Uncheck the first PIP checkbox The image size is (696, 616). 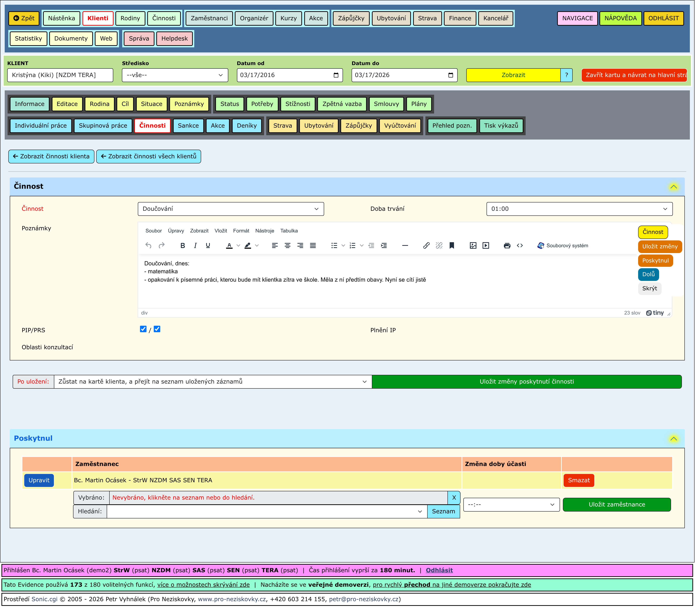(143, 330)
